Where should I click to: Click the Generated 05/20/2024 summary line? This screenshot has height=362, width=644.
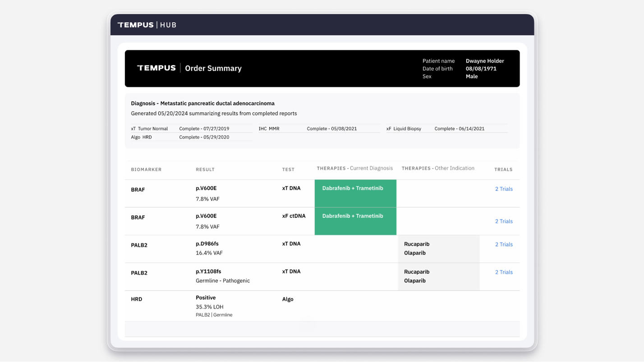pyautogui.click(x=214, y=113)
